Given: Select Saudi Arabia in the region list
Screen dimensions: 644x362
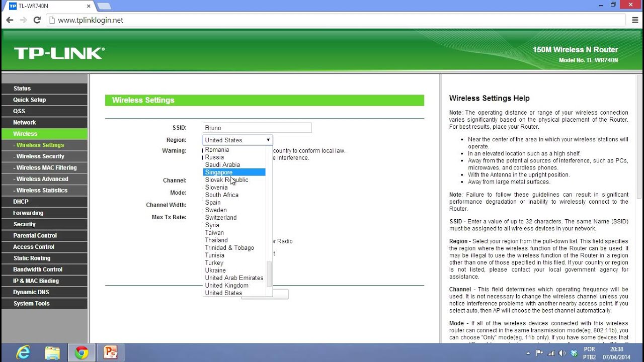Looking at the screenshot, I should pos(234,165).
